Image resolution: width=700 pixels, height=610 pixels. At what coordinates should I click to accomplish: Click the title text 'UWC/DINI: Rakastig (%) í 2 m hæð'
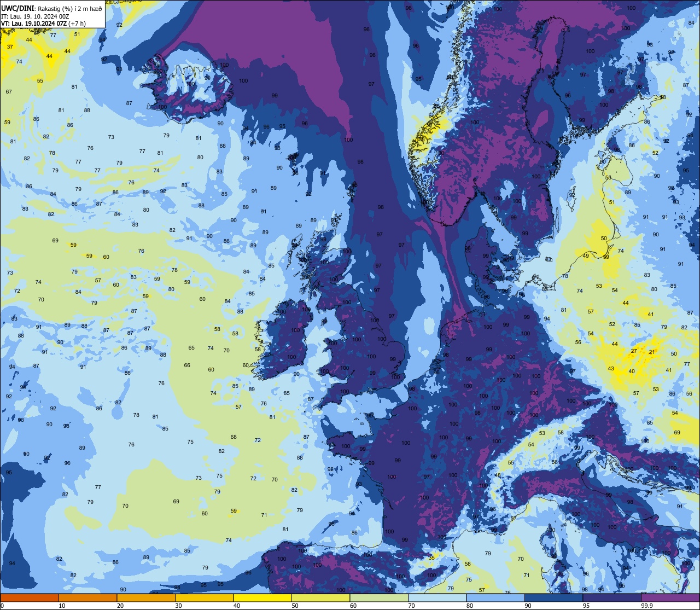point(51,8)
